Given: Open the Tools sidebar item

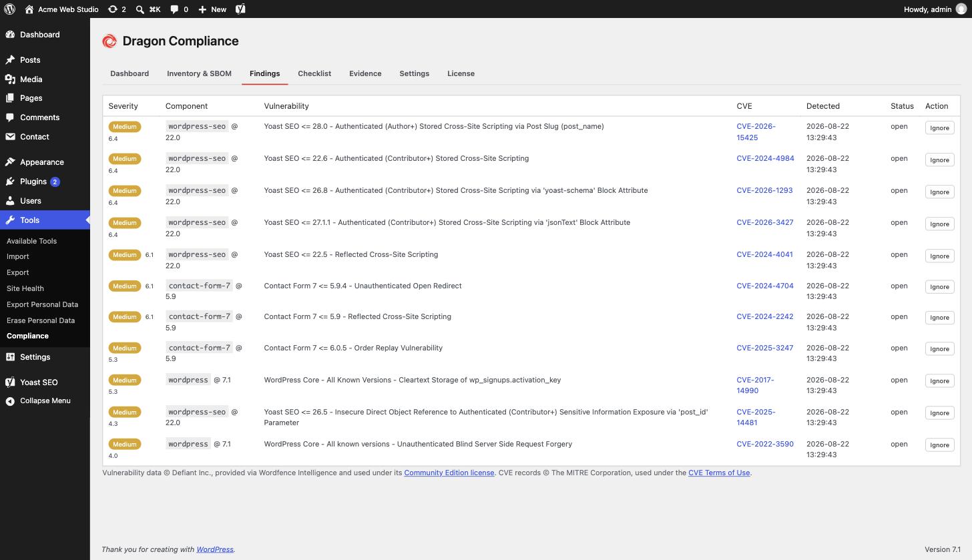Looking at the screenshot, I should 45,220.
